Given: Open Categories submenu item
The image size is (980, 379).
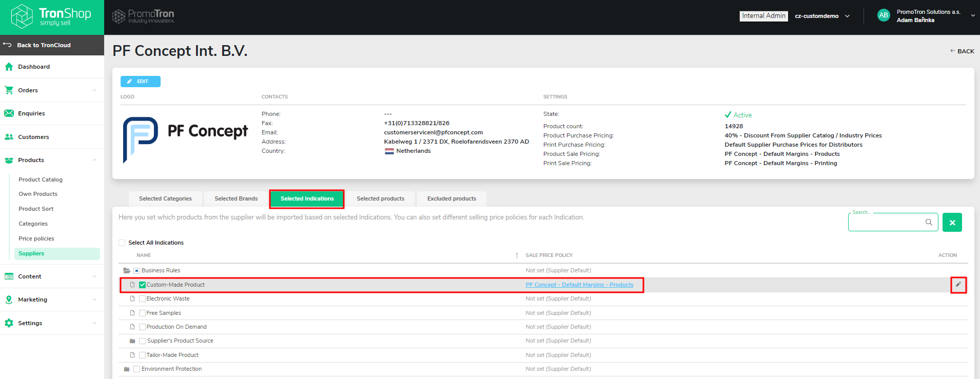Looking at the screenshot, I should pyautogui.click(x=33, y=224).
